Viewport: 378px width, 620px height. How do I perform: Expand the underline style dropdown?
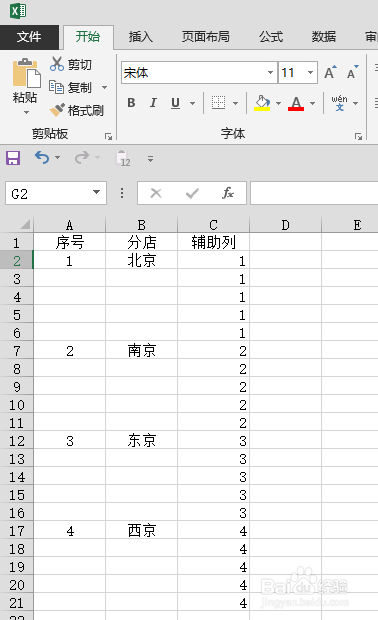pyautogui.click(x=193, y=104)
